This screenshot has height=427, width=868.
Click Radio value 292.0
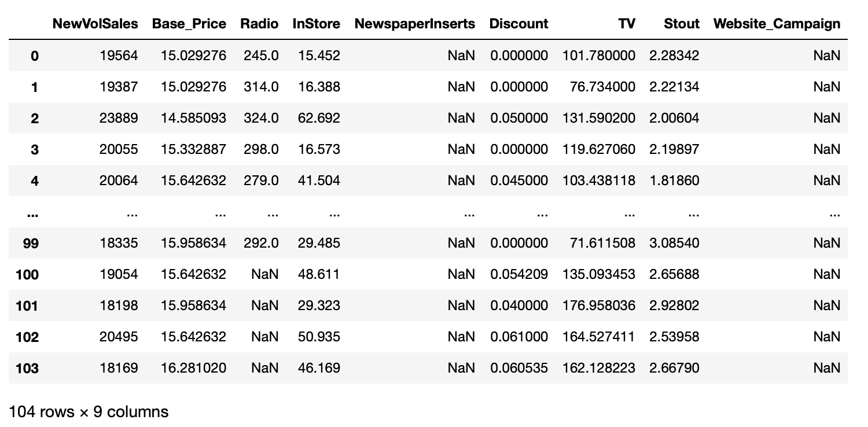click(260, 243)
